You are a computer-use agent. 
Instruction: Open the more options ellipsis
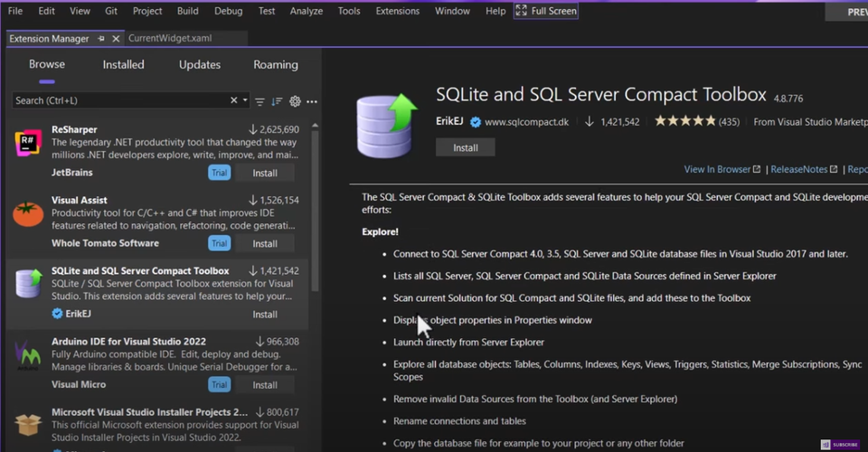point(312,102)
